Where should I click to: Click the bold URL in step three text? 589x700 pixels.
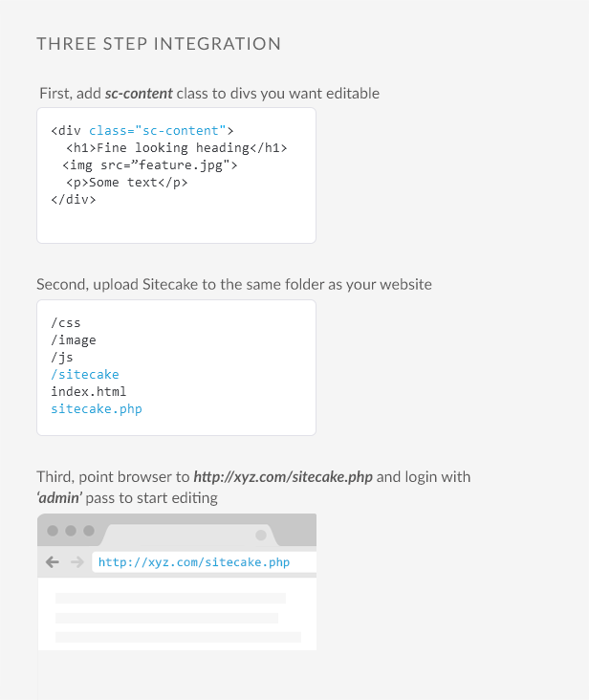[283, 477]
